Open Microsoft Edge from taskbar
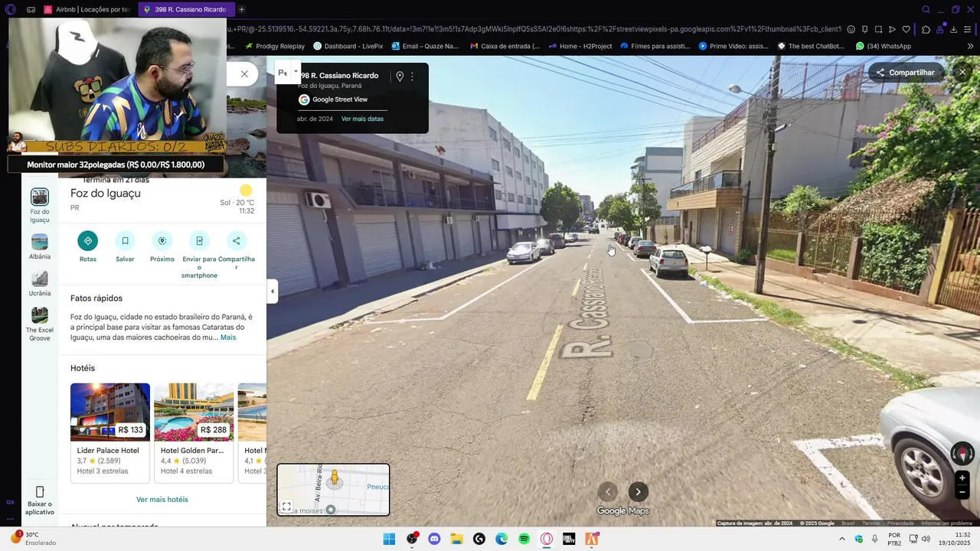Viewport: 980px width, 551px height. 501,539
